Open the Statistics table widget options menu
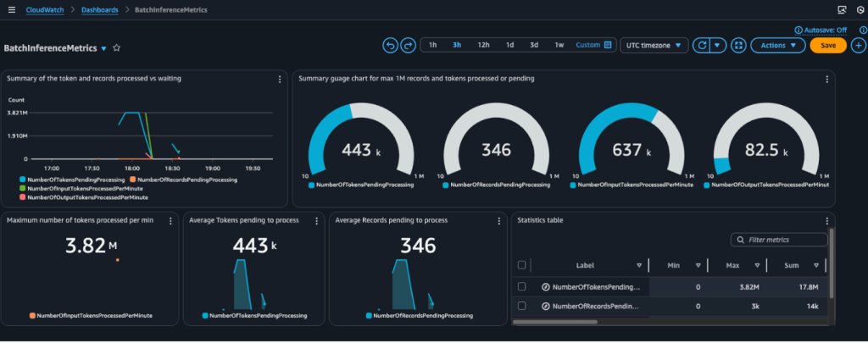The width and height of the screenshot is (868, 343). click(826, 220)
